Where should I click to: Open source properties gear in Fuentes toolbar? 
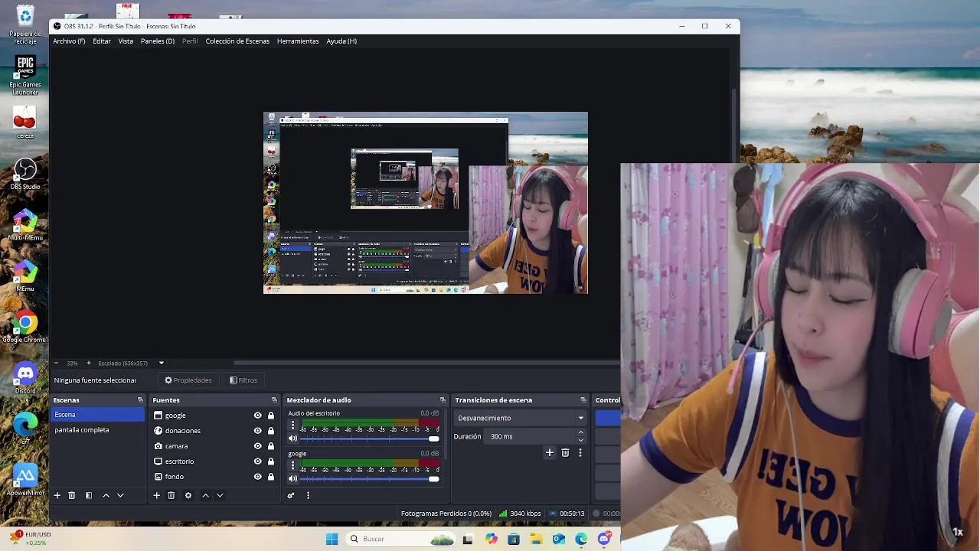point(188,495)
